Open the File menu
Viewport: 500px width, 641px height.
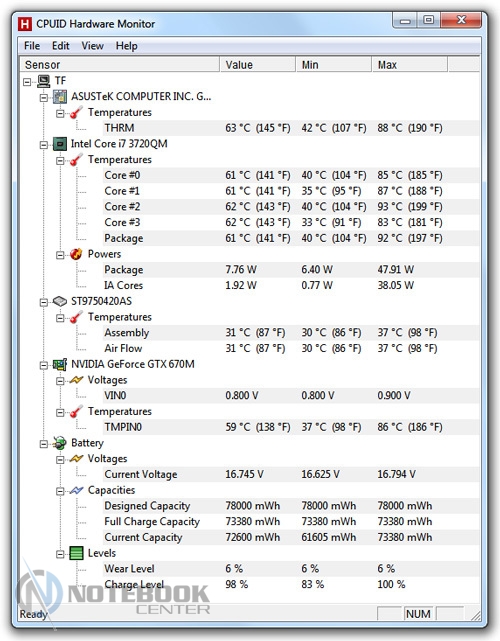[x=32, y=46]
